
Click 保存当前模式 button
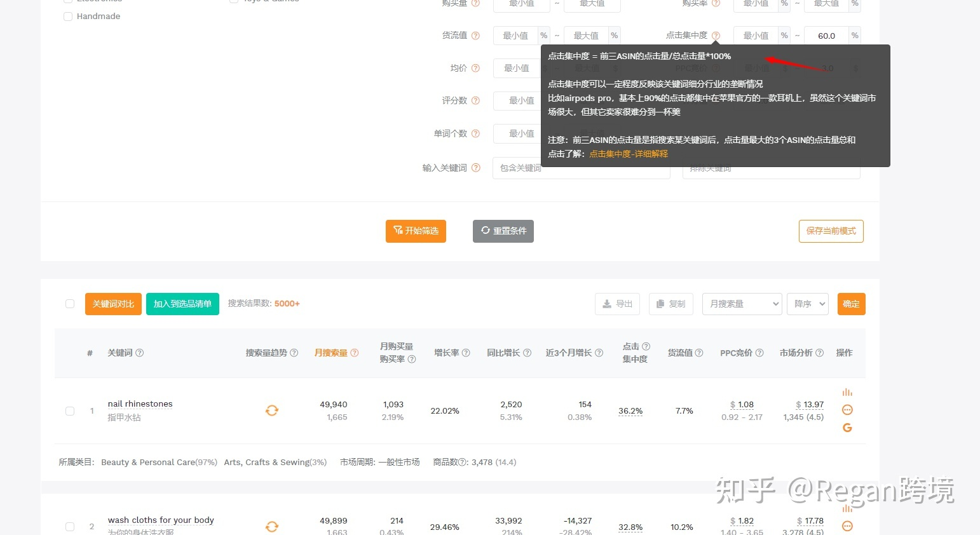[831, 231]
